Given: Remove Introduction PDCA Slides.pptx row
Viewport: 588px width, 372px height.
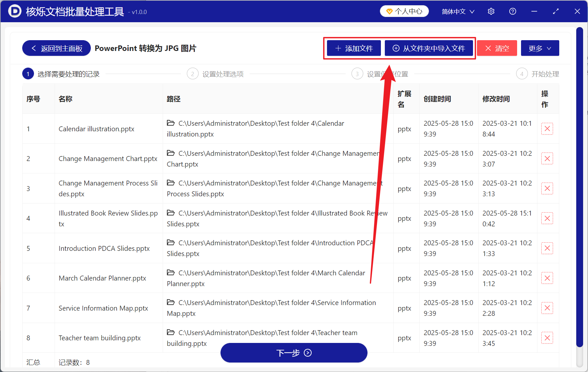Looking at the screenshot, I should pos(547,248).
